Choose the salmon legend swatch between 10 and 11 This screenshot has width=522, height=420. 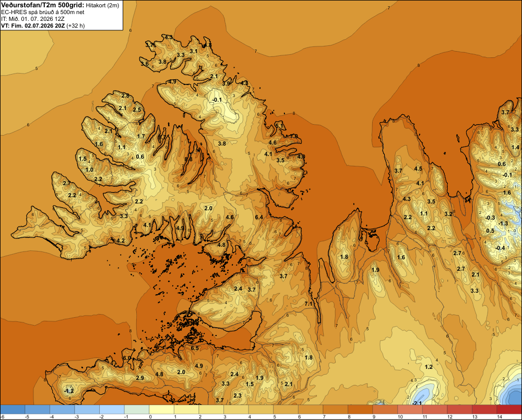(410, 410)
